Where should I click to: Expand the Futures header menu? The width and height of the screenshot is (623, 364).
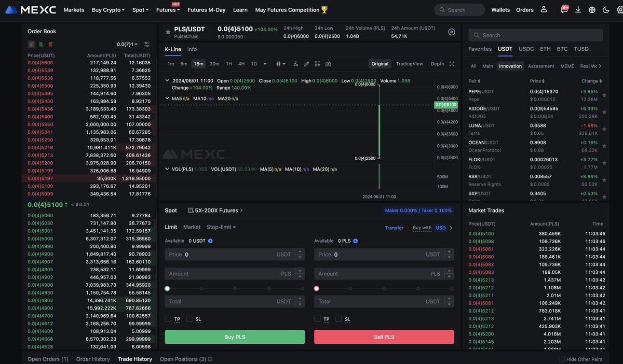(168, 10)
